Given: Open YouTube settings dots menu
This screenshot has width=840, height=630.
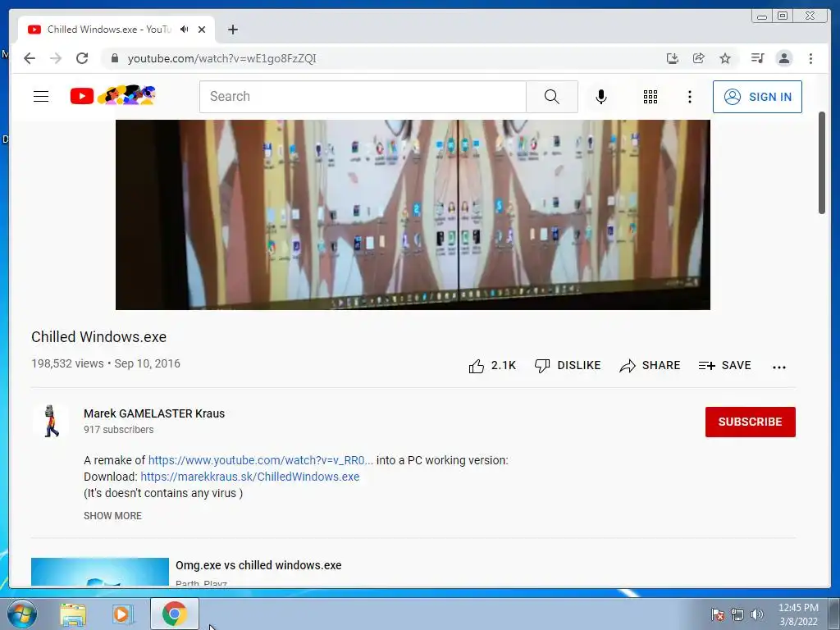Looking at the screenshot, I should point(689,97).
